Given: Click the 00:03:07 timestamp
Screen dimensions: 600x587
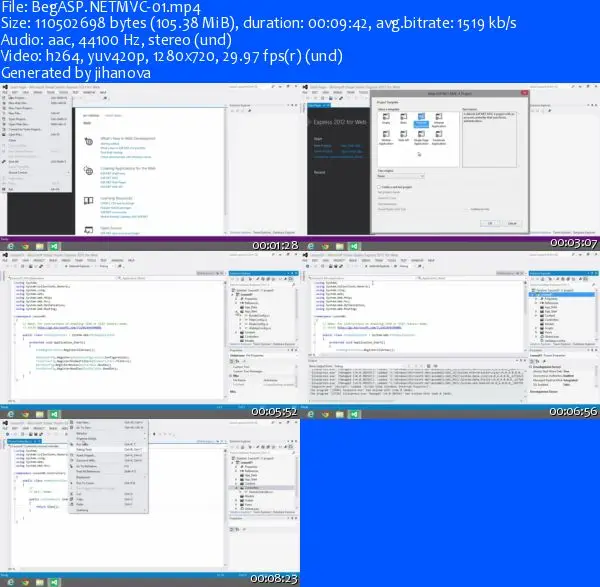Looking at the screenshot, I should pyautogui.click(x=574, y=243).
